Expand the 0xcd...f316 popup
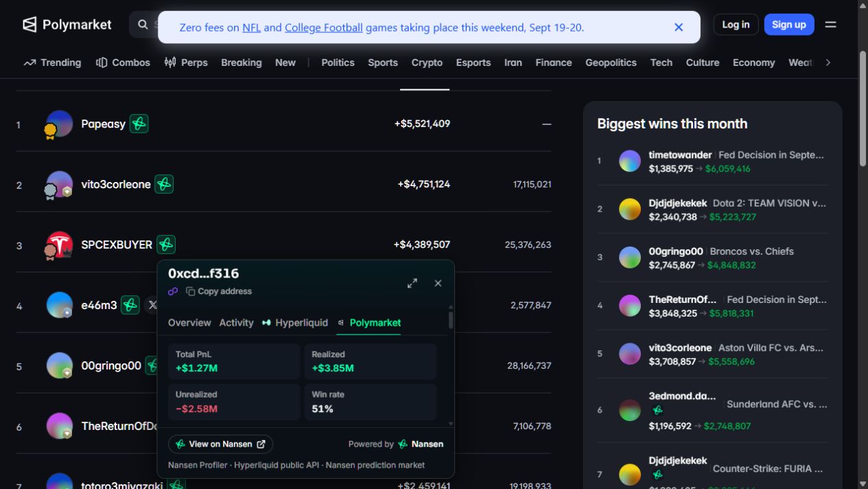The image size is (868, 489). pos(412,283)
